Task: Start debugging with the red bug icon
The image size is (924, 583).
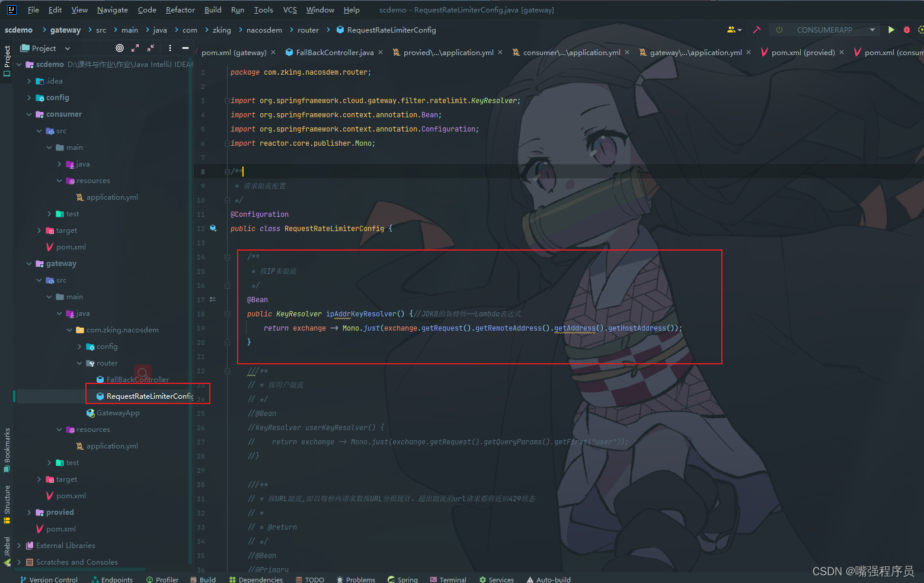Action: [906, 30]
